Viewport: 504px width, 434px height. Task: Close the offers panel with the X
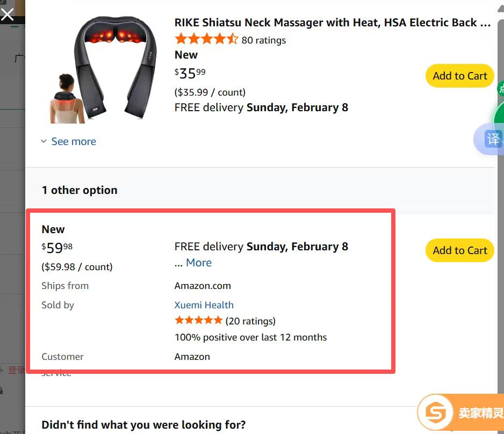pyautogui.click(x=8, y=14)
